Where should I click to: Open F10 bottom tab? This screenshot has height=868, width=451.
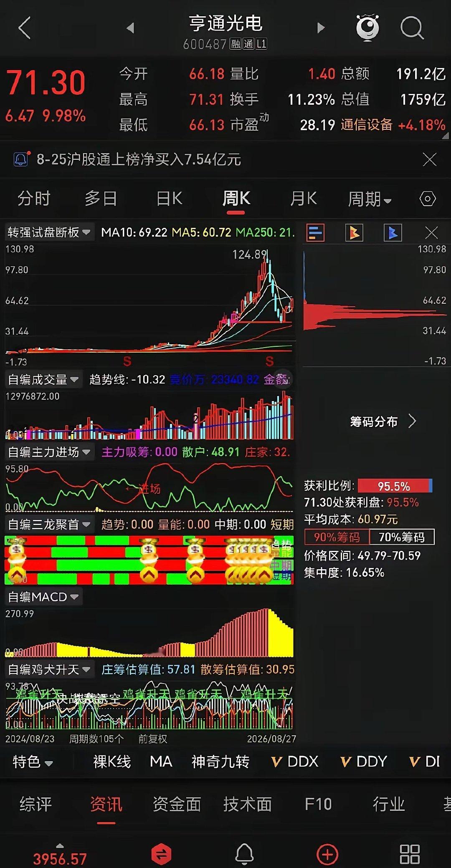pos(318,804)
